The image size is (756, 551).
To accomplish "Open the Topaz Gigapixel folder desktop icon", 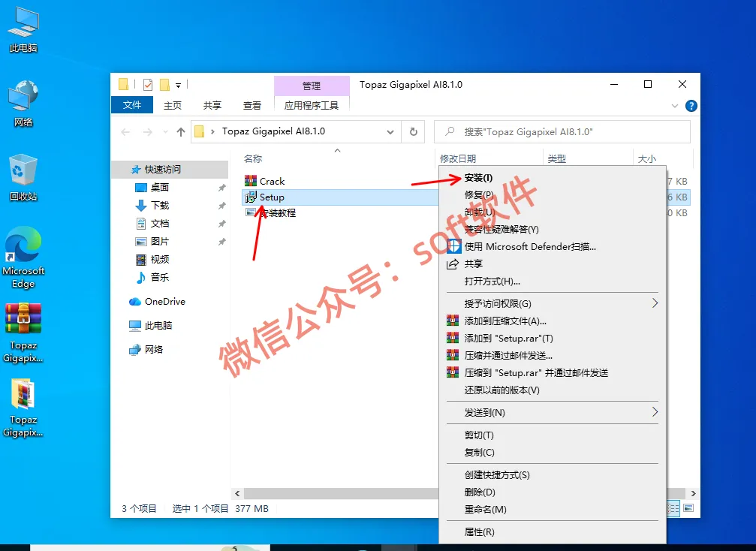I will click(x=23, y=408).
